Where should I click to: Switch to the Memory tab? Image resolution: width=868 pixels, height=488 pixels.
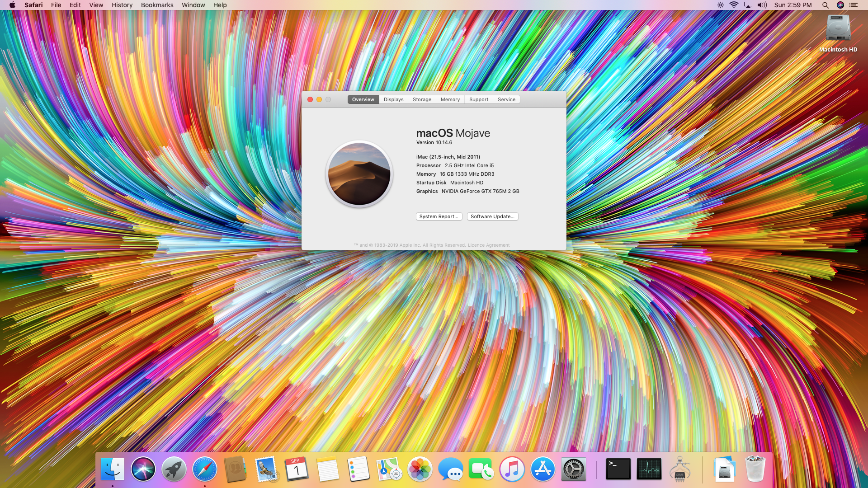(x=450, y=99)
